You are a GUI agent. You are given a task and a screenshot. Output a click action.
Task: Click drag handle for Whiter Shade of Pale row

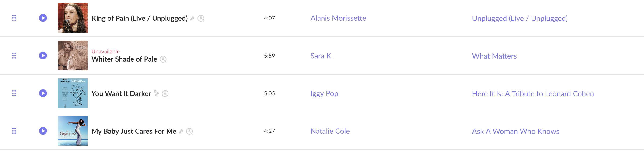pyautogui.click(x=14, y=56)
